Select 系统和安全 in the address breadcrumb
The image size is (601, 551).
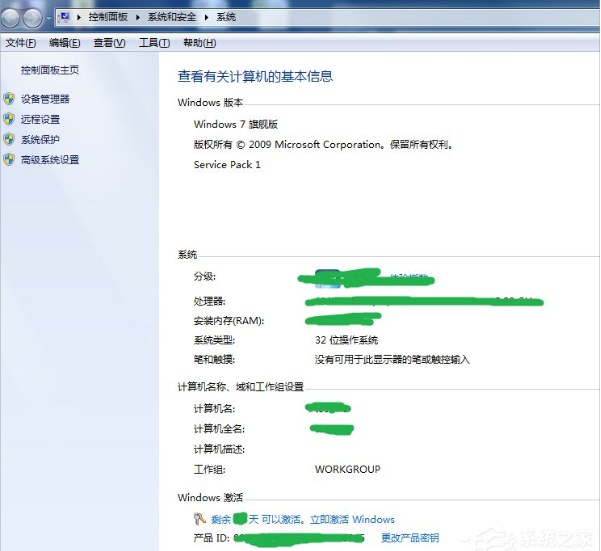coord(172,18)
